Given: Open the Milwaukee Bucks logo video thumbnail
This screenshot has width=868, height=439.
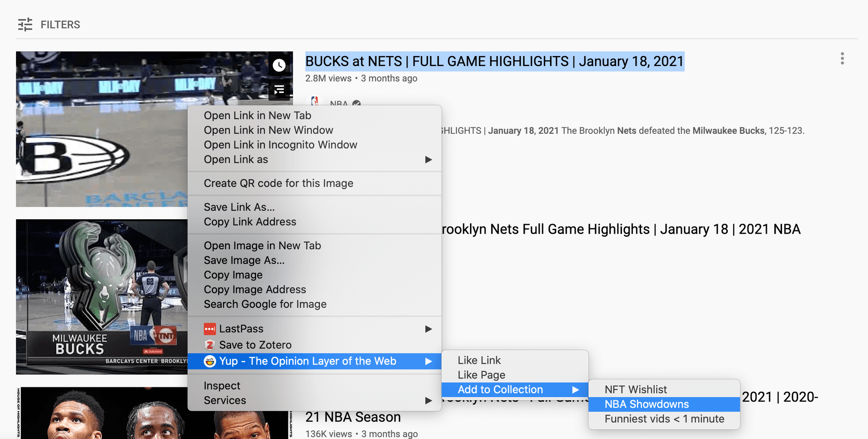Looking at the screenshot, I should point(102,297).
